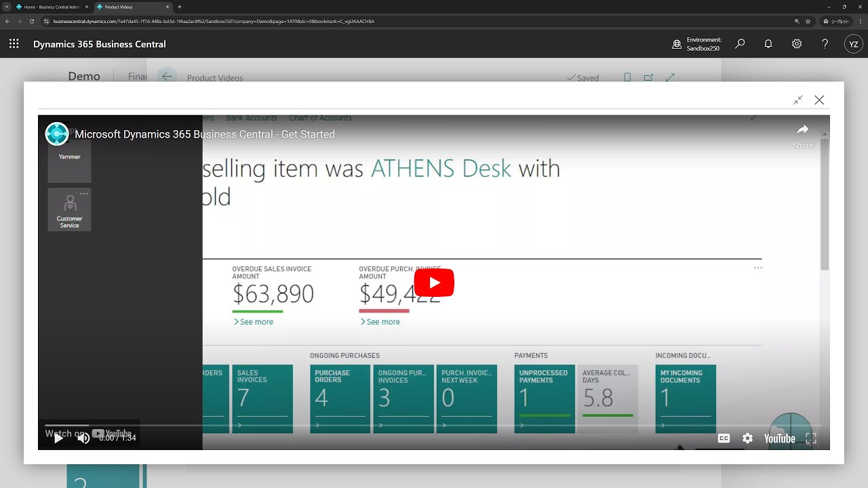Screen dimensions: 868x488
Task: Toggle closed captions with the CC button
Action: [724, 439]
